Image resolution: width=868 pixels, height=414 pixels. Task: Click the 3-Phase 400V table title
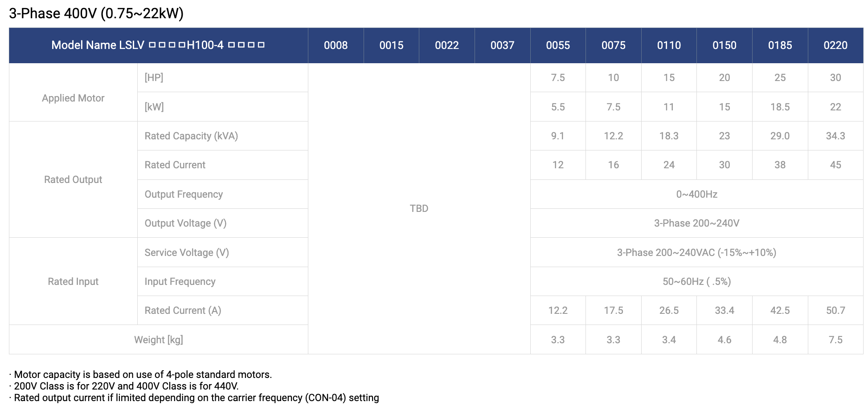pyautogui.click(x=96, y=13)
